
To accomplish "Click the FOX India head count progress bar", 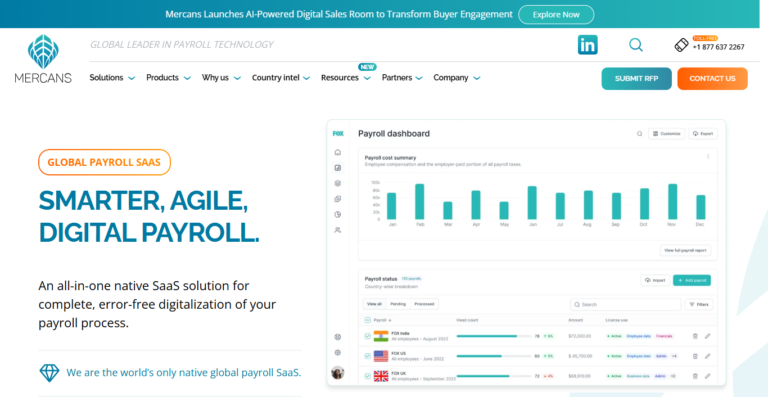I will tap(494, 336).
